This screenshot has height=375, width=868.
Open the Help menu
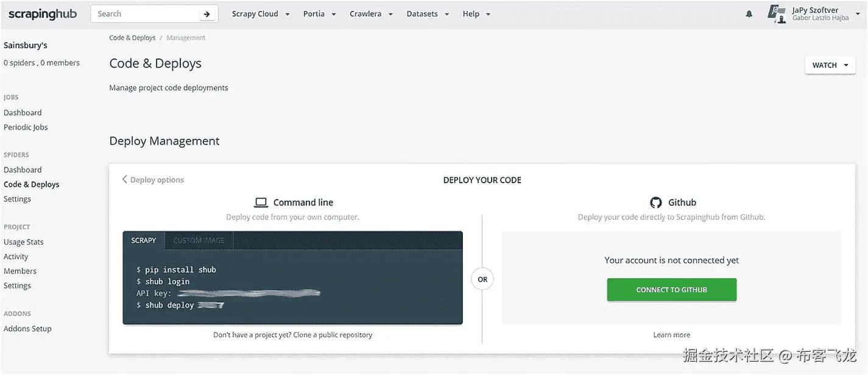click(476, 14)
